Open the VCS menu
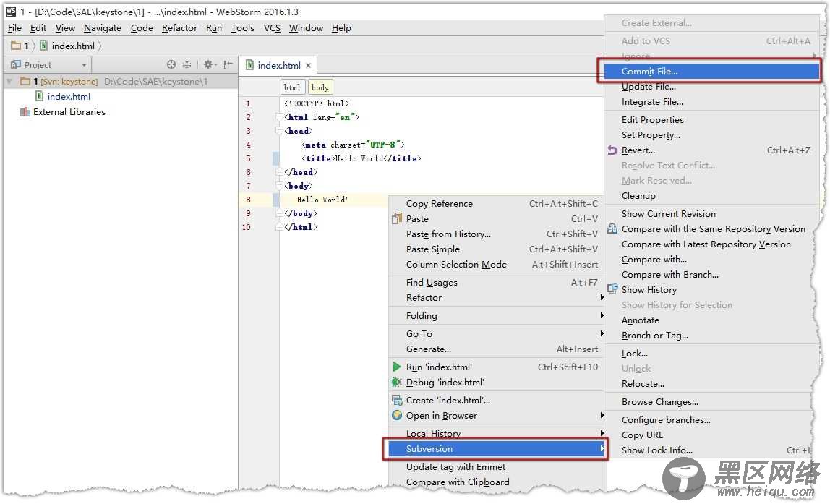Viewport: 830px width, 504px height. click(272, 28)
